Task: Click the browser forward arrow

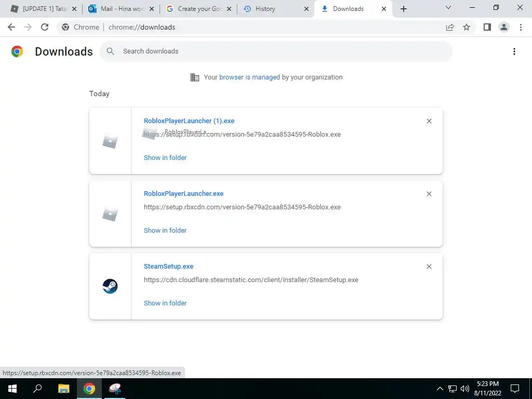Action: [x=28, y=27]
